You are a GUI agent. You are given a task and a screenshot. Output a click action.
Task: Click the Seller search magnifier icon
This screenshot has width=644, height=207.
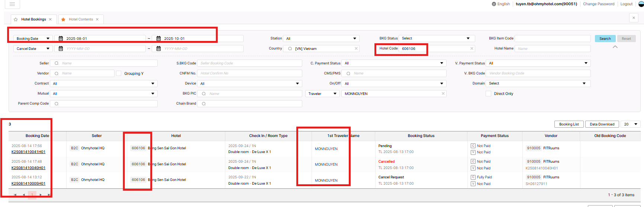[57, 63]
